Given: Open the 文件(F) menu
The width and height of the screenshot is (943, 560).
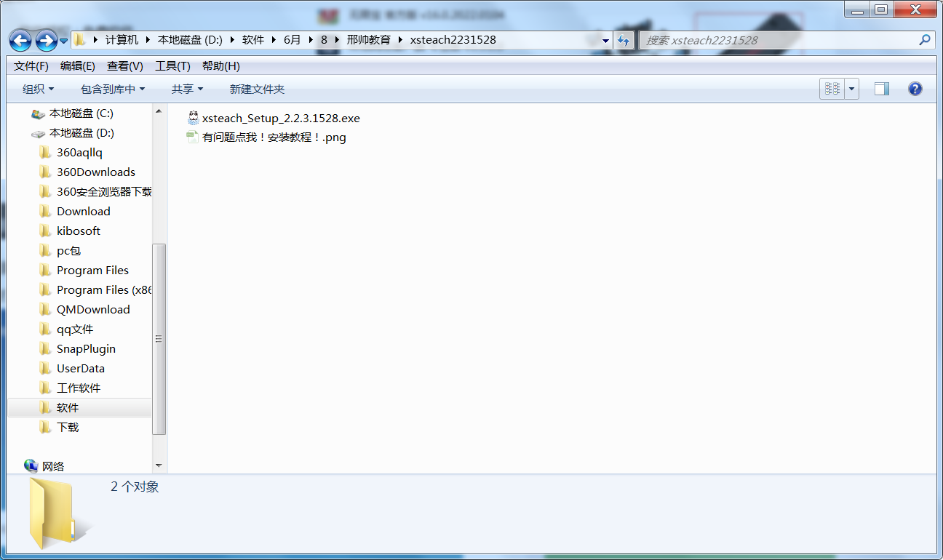Looking at the screenshot, I should (31, 65).
